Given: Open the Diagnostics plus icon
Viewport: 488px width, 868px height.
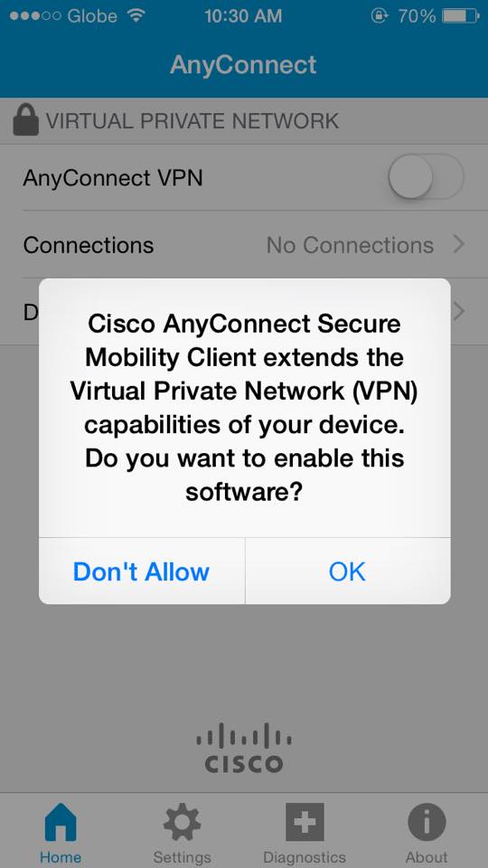Looking at the screenshot, I should (x=305, y=823).
